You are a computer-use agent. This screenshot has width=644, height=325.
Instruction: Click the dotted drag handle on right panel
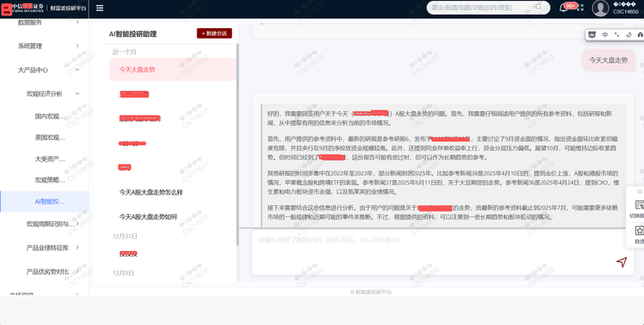[639, 191]
